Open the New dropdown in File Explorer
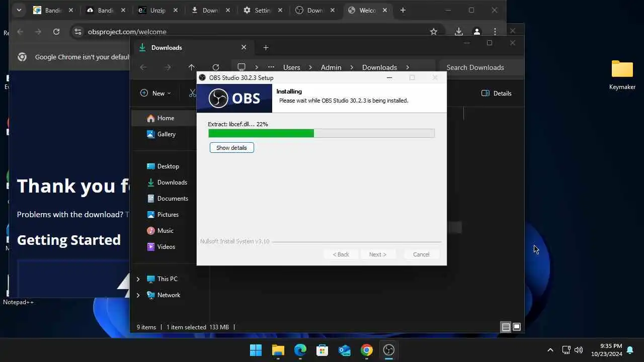This screenshot has width=644, height=362. click(155, 93)
